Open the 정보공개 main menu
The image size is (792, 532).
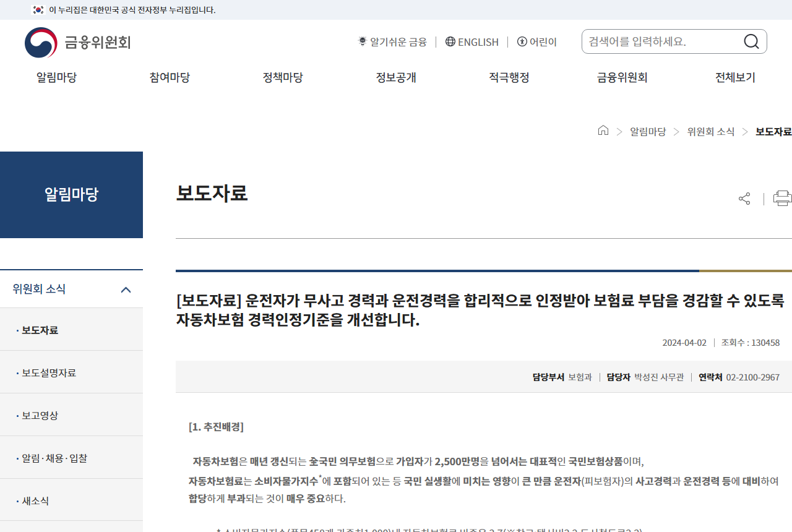[x=396, y=77]
